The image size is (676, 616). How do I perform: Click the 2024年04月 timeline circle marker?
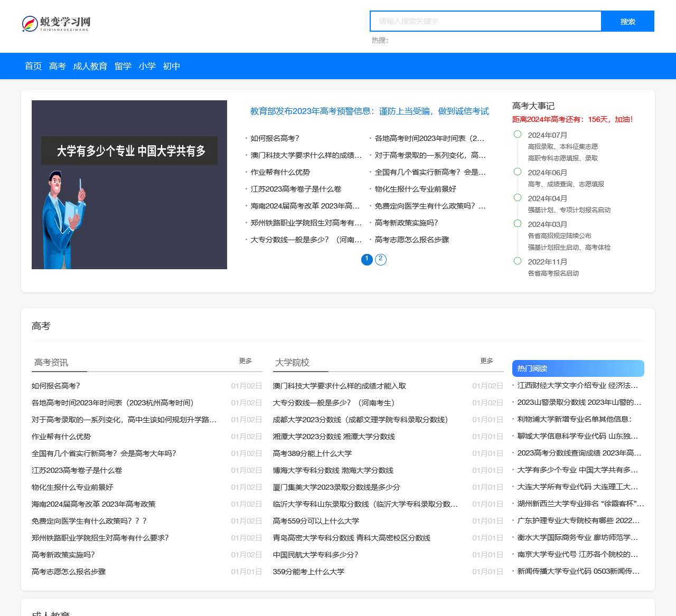518,198
